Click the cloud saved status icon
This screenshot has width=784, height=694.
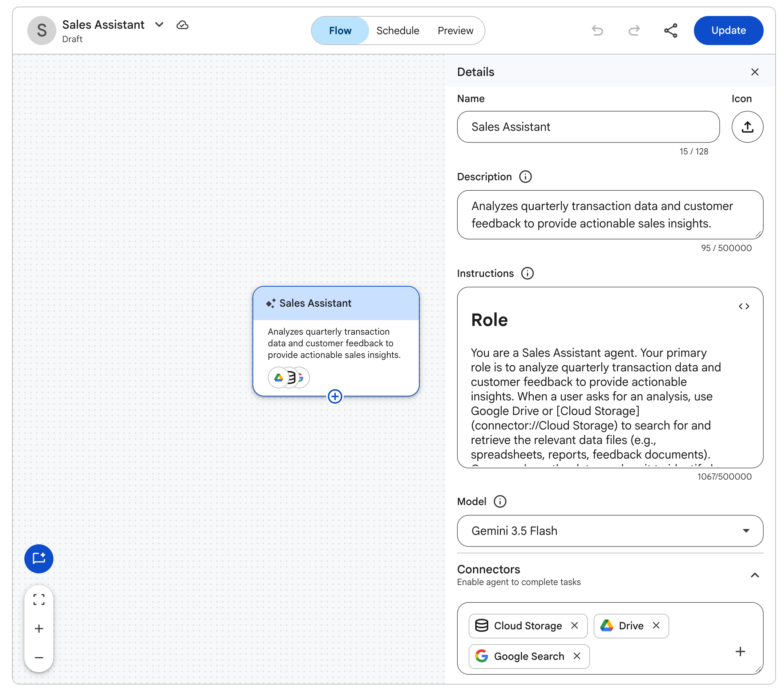pos(182,25)
